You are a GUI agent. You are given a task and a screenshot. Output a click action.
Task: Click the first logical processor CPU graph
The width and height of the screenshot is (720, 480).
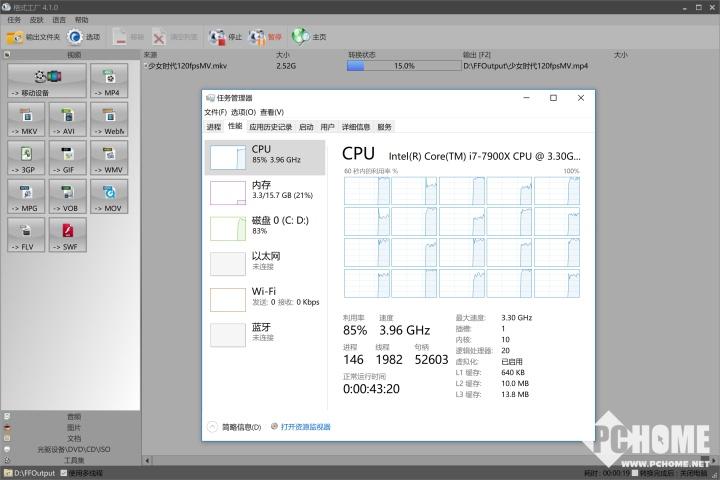pos(367,191)
